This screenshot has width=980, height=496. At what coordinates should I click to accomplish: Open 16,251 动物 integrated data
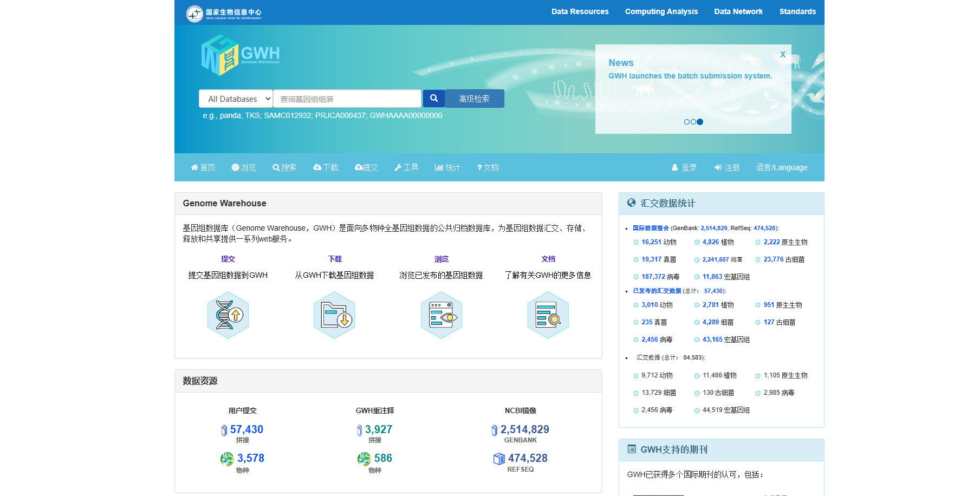659,242
